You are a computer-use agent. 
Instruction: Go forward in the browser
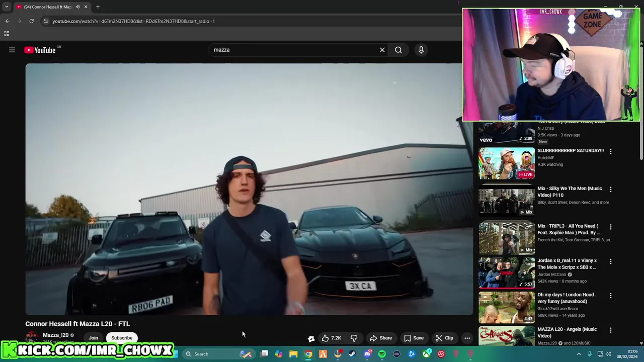[x=19, y=21]
